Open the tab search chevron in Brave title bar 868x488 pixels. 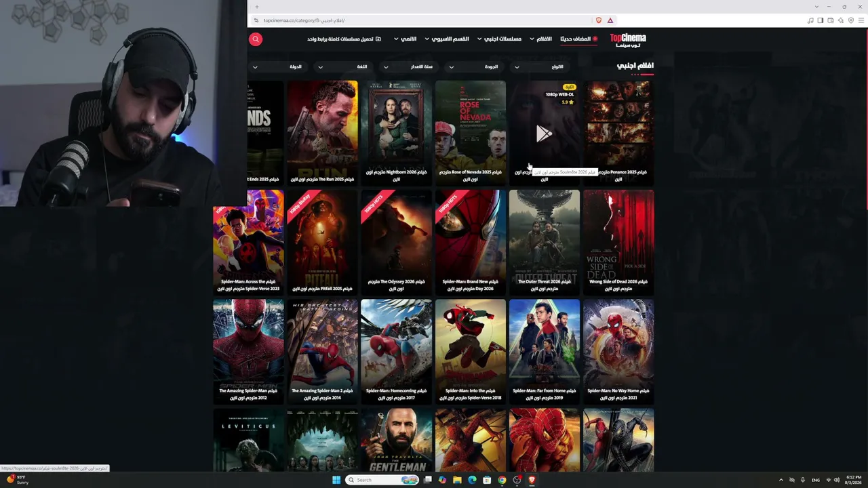[816, 7]
